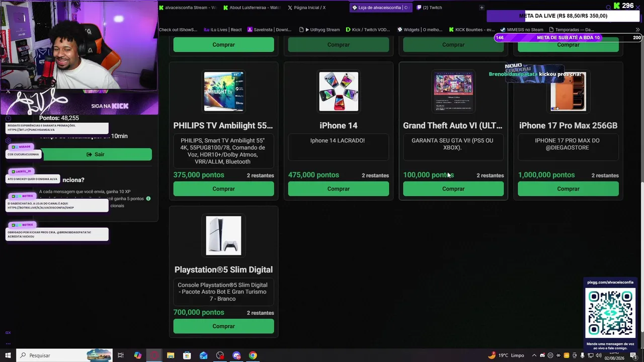The height and width of the screenshot is (362, 644).
Task: Open Discord from the taskbar
Action: 236,355
